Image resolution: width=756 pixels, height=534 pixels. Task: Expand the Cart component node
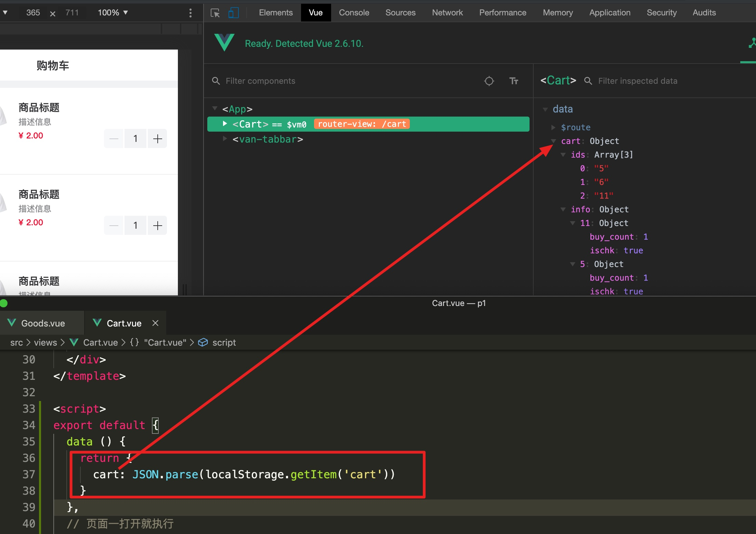click(x=225, y=123)
